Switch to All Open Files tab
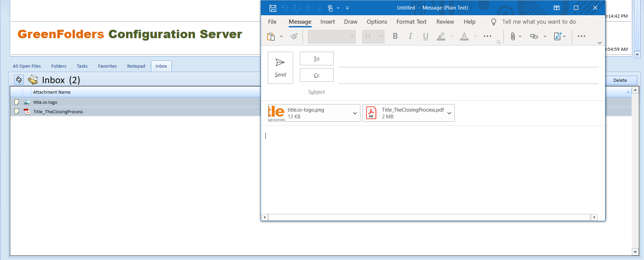This screenshot has width=644, height=260. click(27, 66)
